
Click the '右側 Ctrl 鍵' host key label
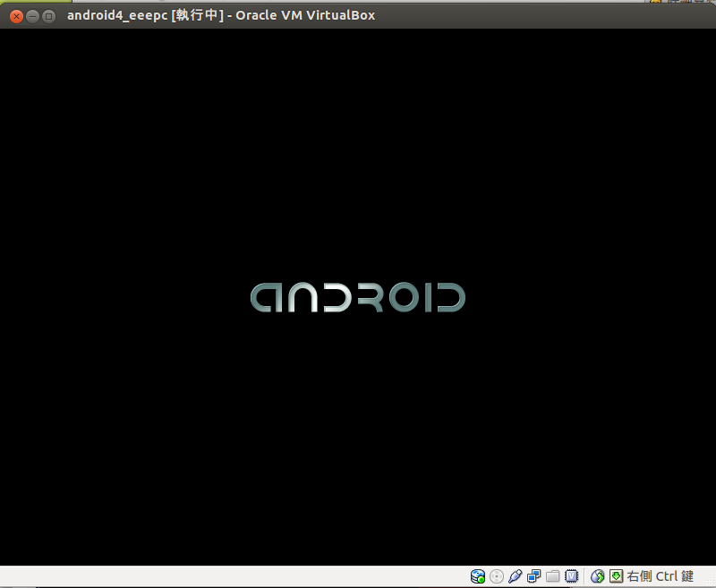(661, 576)
